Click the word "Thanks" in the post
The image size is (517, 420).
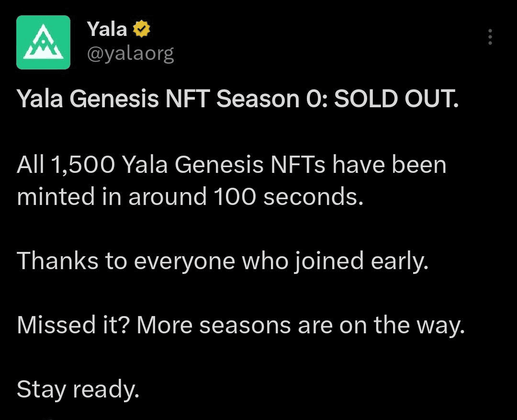58,261
